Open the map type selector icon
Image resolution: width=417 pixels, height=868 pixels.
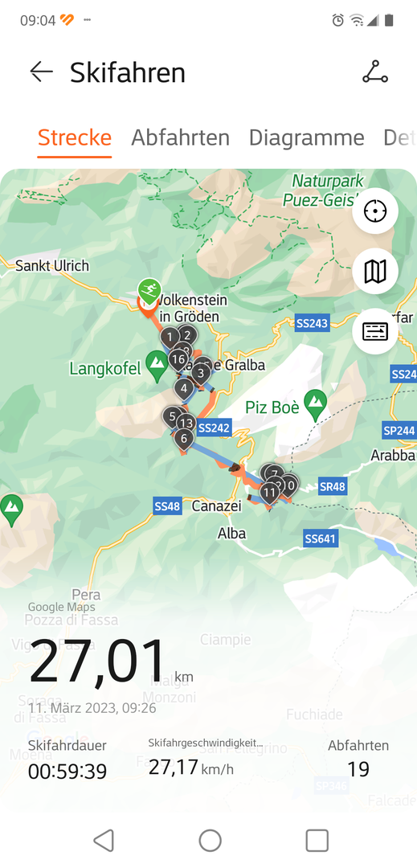pos(375,272)
